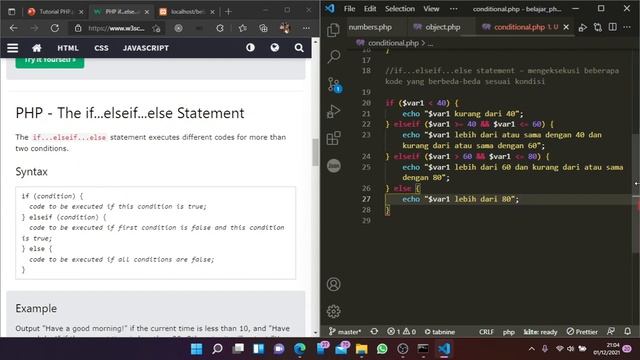Reload the browser page
Viewport: 640px width, 360px height.
[55, 28]
